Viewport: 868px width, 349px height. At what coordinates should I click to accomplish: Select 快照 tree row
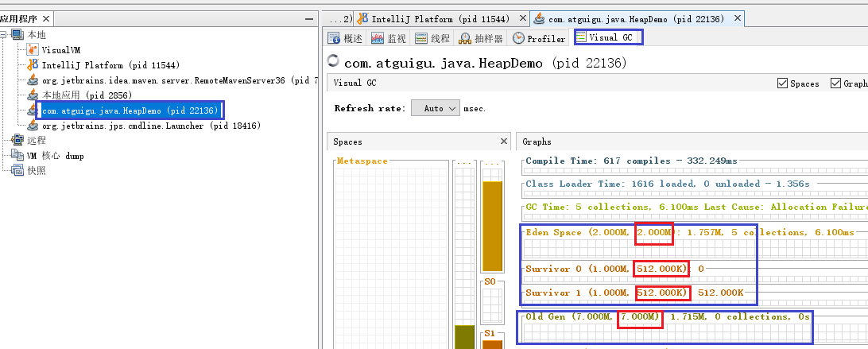37,171
